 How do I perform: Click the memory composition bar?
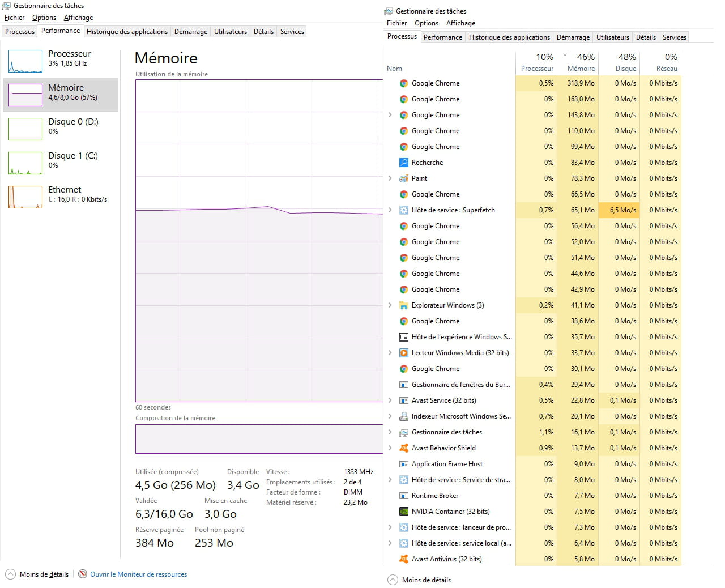click(259, 439)
